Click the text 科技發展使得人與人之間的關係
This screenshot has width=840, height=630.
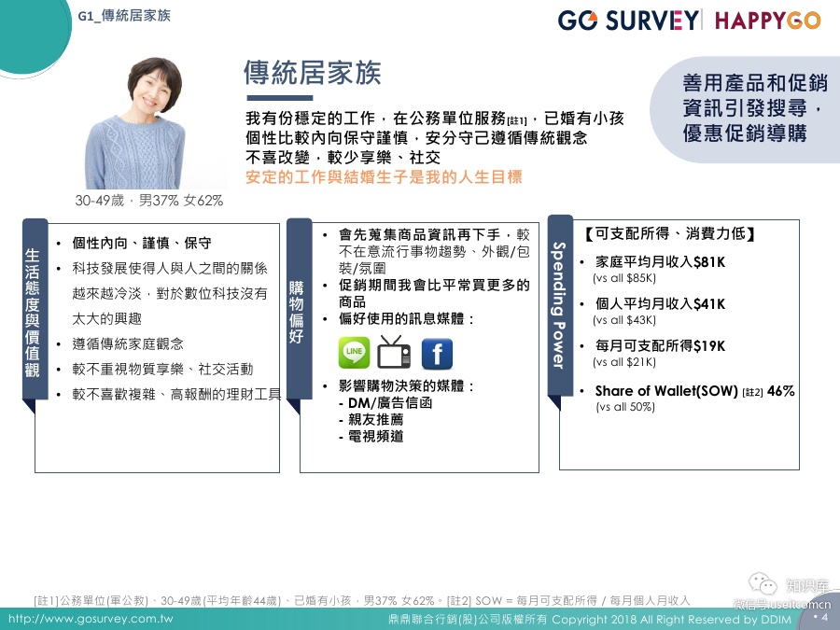click(169, 269)
